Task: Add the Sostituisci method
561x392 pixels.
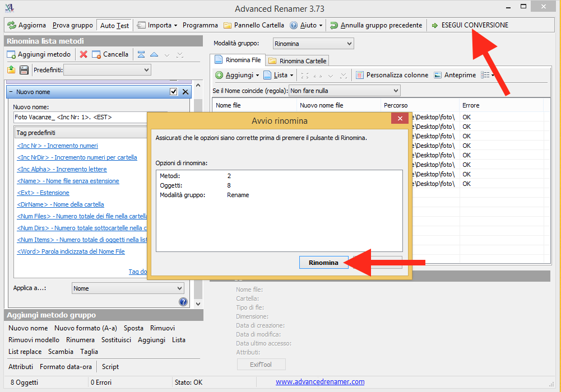Action: click(116, 340)
